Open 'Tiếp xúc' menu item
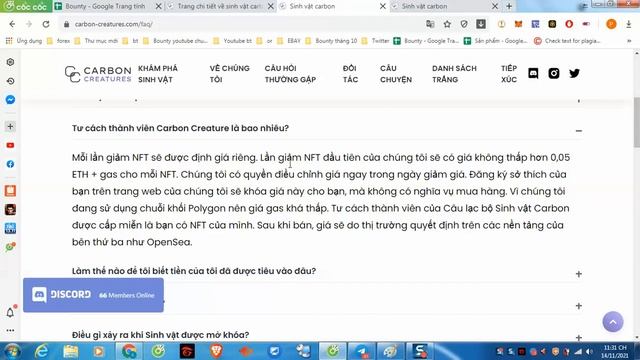Screen dimensions: 640x360 (x=509, y=74)
